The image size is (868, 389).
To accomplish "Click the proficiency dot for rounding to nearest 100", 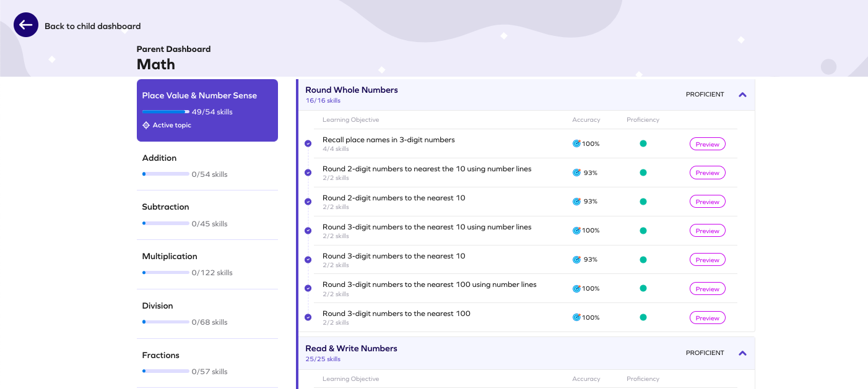I will coord(643,317).
